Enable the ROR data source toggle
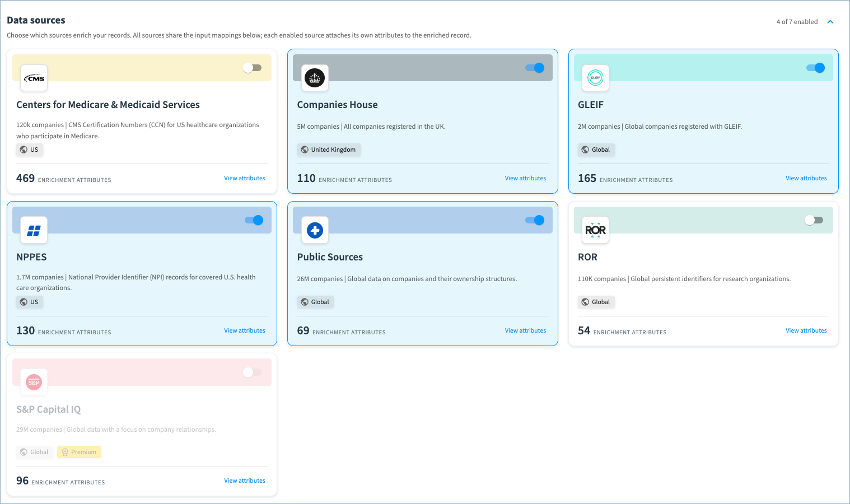 (814, 220)
